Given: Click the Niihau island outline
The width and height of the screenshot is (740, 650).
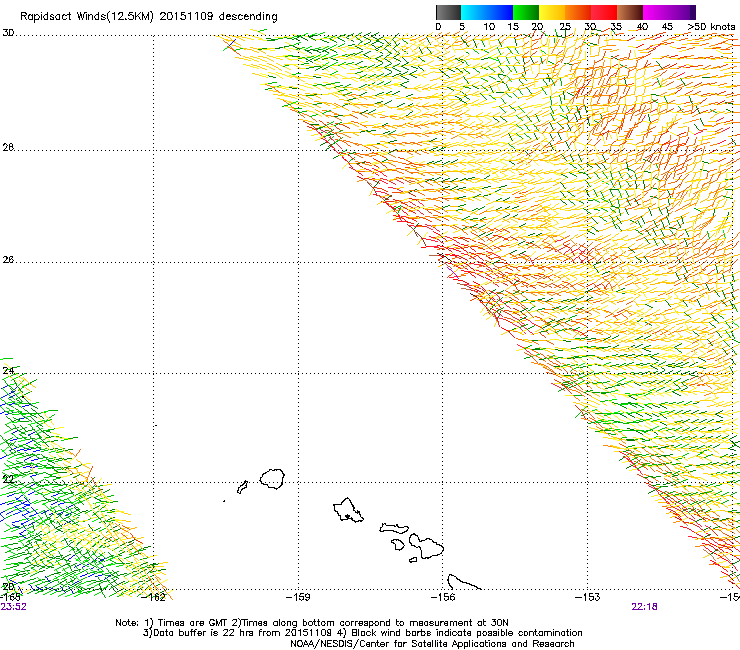Looking at the screenshot, I should point(243,487).
